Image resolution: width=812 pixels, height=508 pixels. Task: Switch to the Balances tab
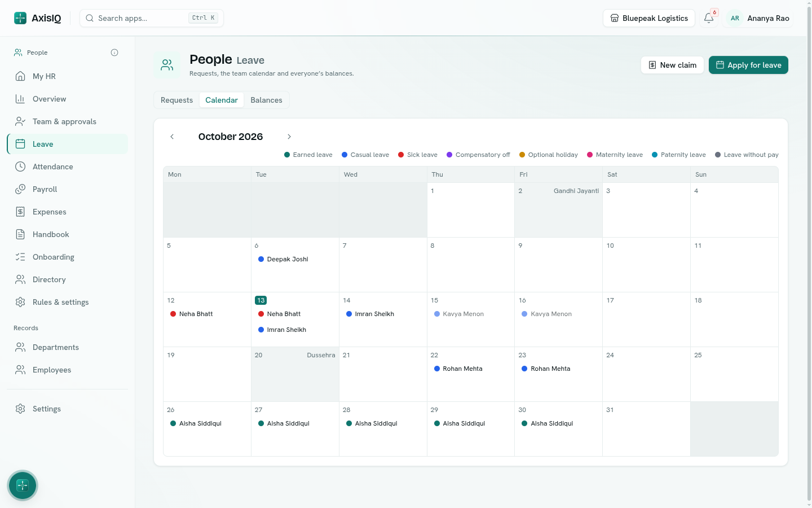(x=266, y=100)
